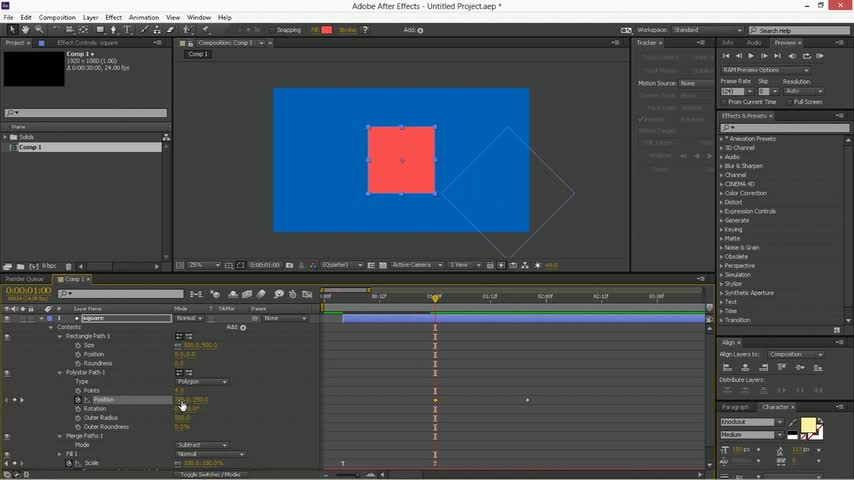854x480 pixels.
Task: Select the Pen tool
Action: [113, 29]
